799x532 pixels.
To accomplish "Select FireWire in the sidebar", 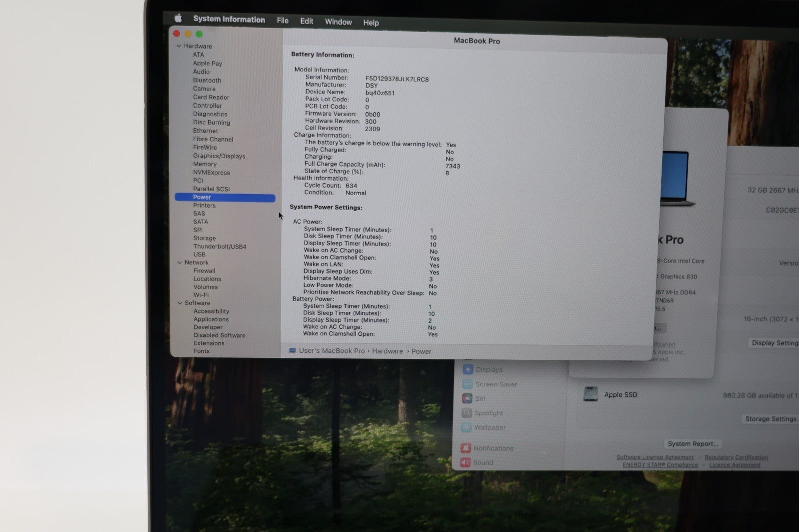I will click(x=205, y=148).
